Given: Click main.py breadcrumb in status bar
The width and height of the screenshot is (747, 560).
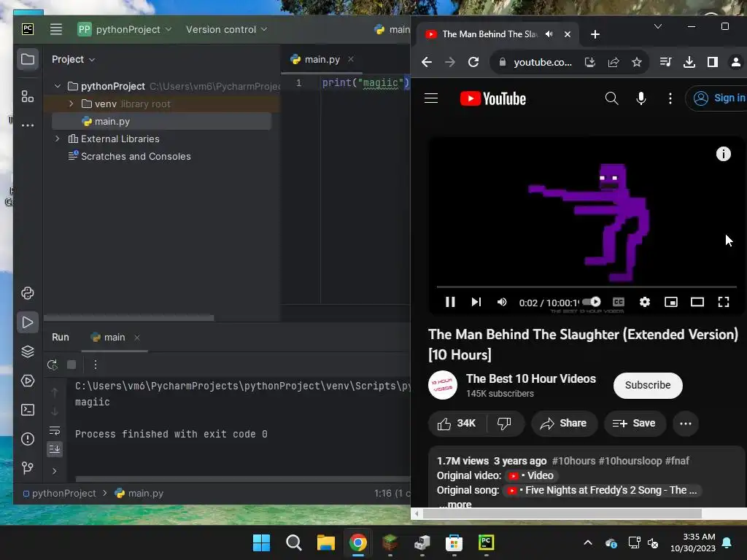Looking at the screenshot, I should 139,494.
